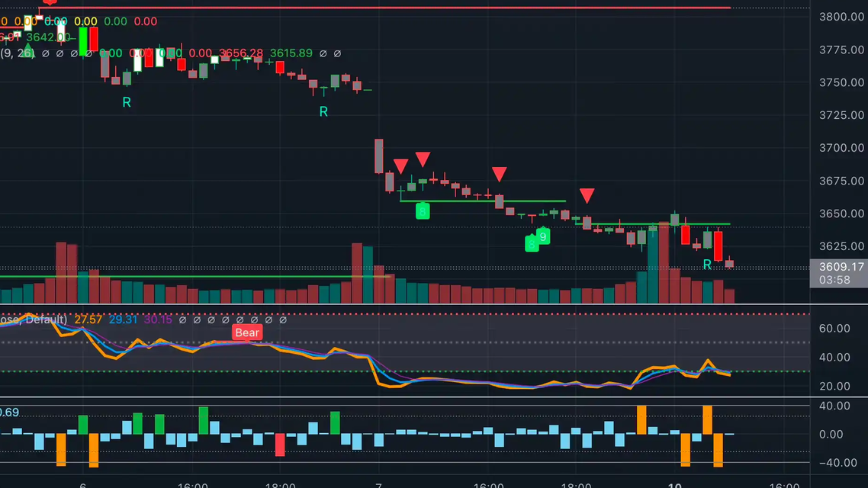The height and width of the screenshot is (488, 868).
Task: Click the red down-triangle above the 3675 candle
Action: click(x=423, y=159)
